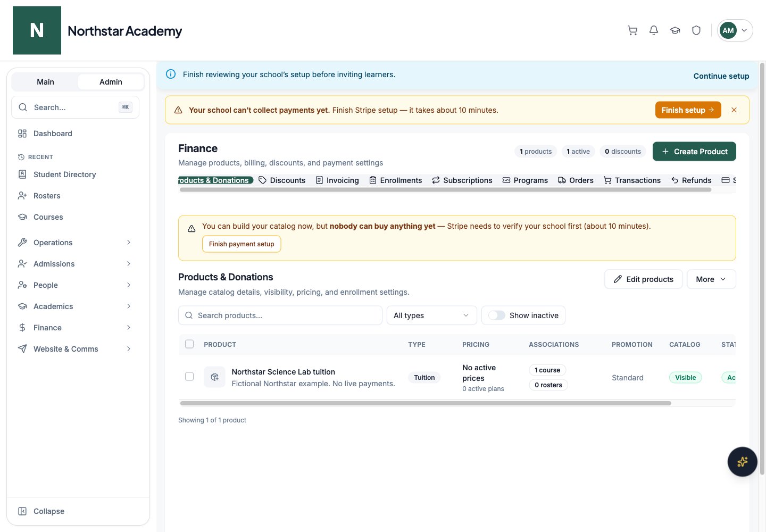The image size is (766, 532).
Task: Click the Continue setup link
Action: tap(721, 76)
